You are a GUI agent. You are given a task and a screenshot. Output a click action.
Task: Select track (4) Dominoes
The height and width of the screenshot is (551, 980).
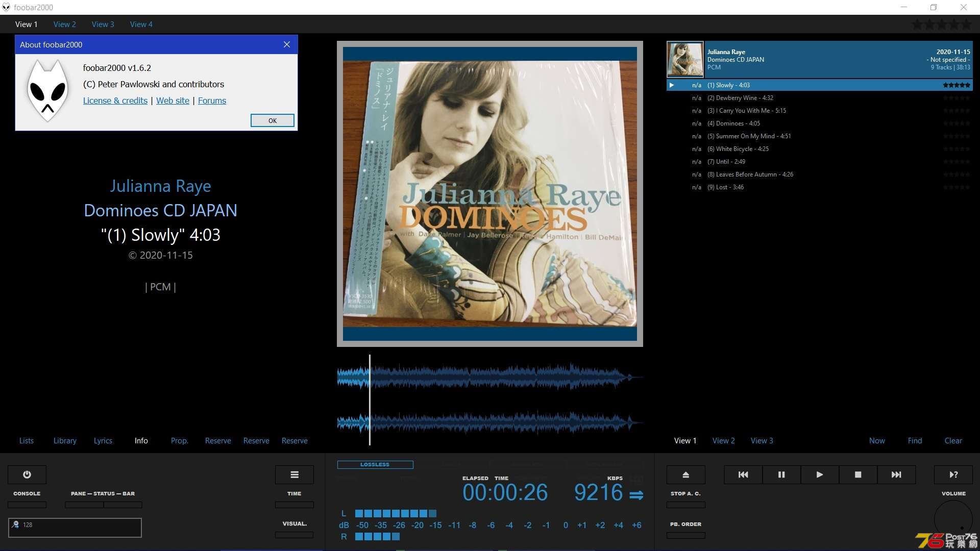[819, 123]
